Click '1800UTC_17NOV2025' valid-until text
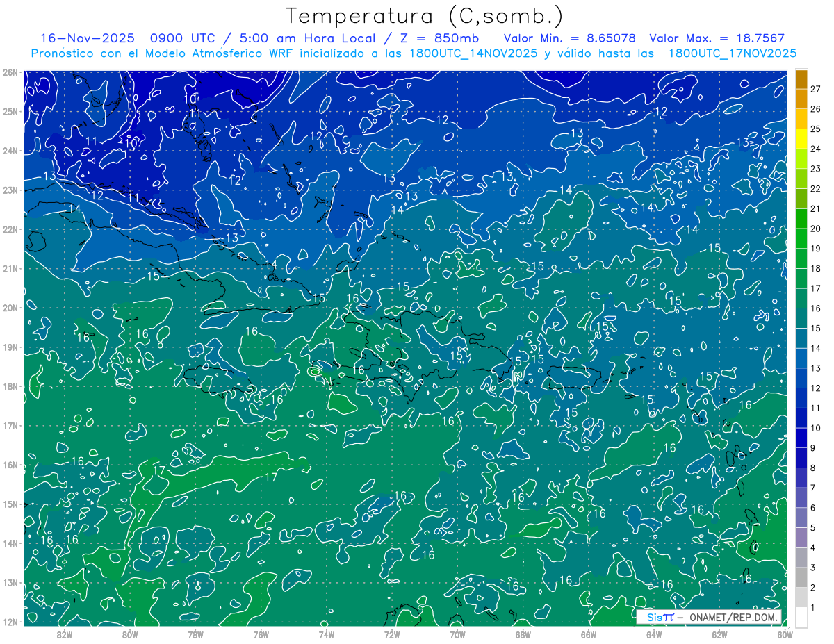Image resolution: width=834 pixels, height=644 pixels. click(x=732, y=53)
